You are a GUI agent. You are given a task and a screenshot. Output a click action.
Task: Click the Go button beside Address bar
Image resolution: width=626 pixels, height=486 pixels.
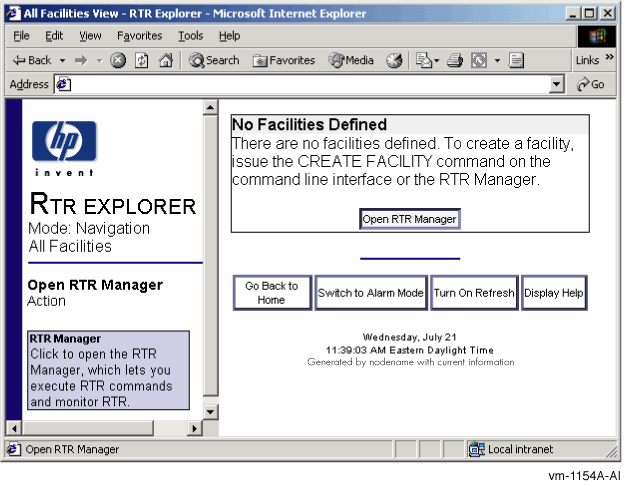[590, 84]
